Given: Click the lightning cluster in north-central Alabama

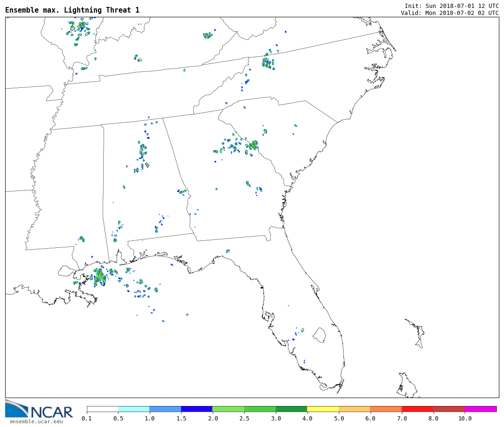Looking at the screenshot, I should pyautogui.click(x=143, y=150).
